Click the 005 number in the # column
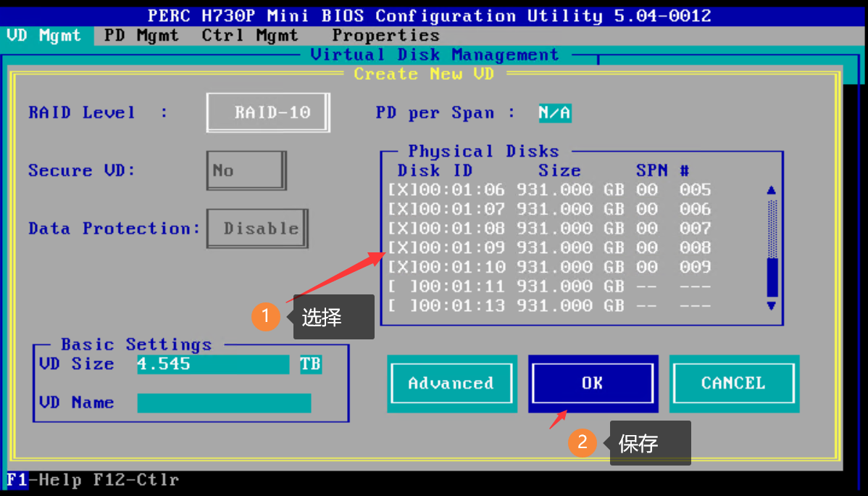The image size is (868, 496). click(x=696, y=189)
